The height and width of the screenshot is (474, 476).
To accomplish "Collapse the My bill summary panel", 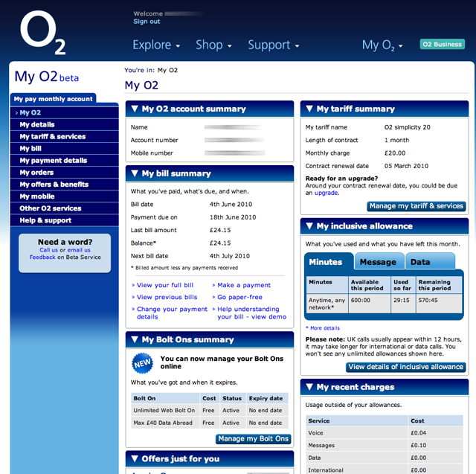I will tap(135, 173).
